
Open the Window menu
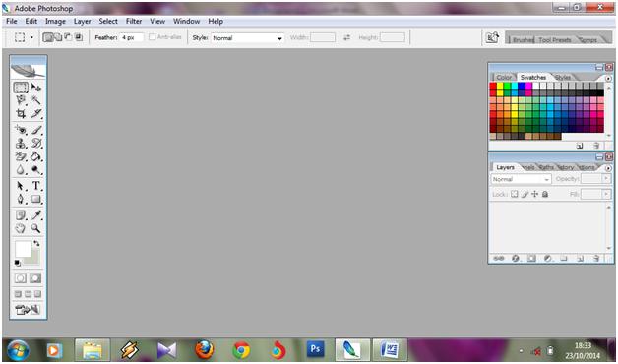186,22
